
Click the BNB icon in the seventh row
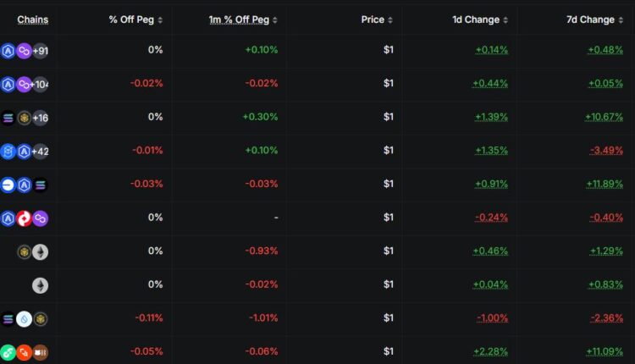25,251
